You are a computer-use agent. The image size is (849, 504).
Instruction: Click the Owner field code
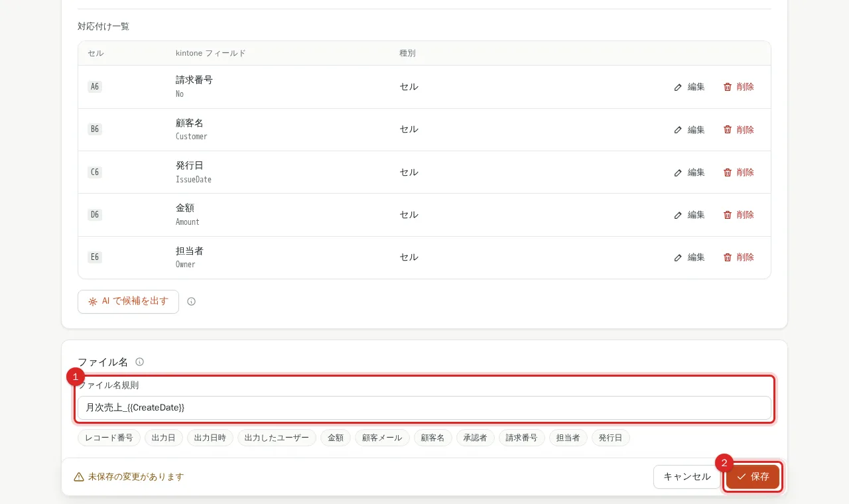pyautogui.click(x=186, y=265)
